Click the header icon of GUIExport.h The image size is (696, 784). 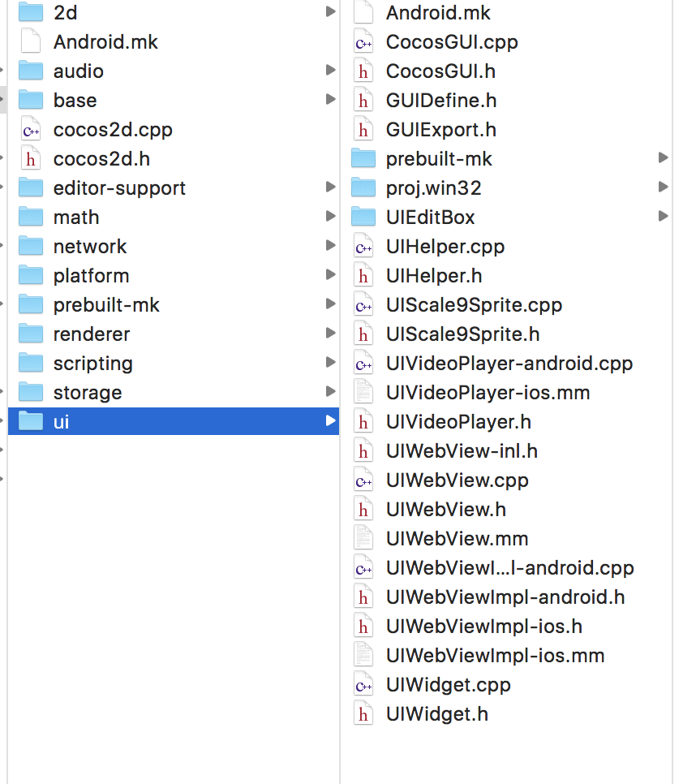[x=363, y=130]
